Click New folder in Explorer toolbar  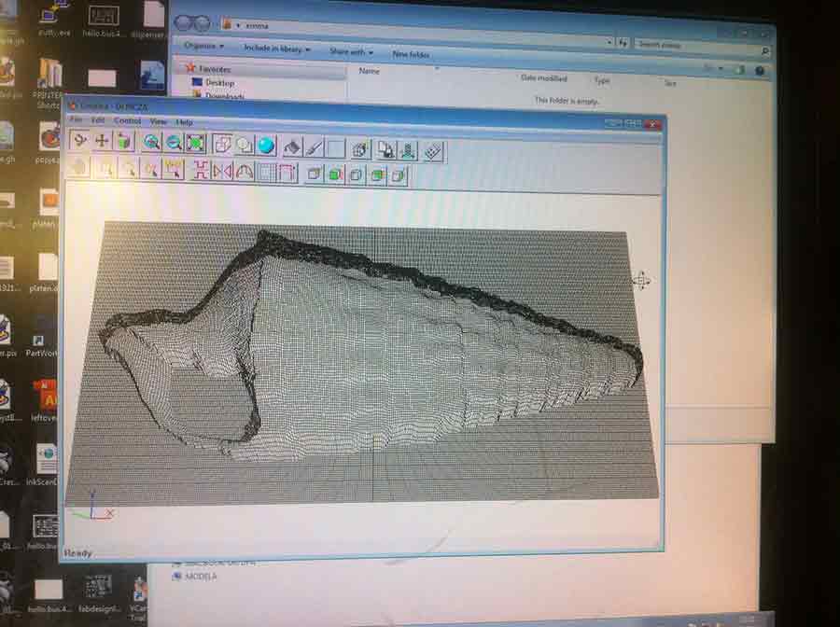(411, 54)
